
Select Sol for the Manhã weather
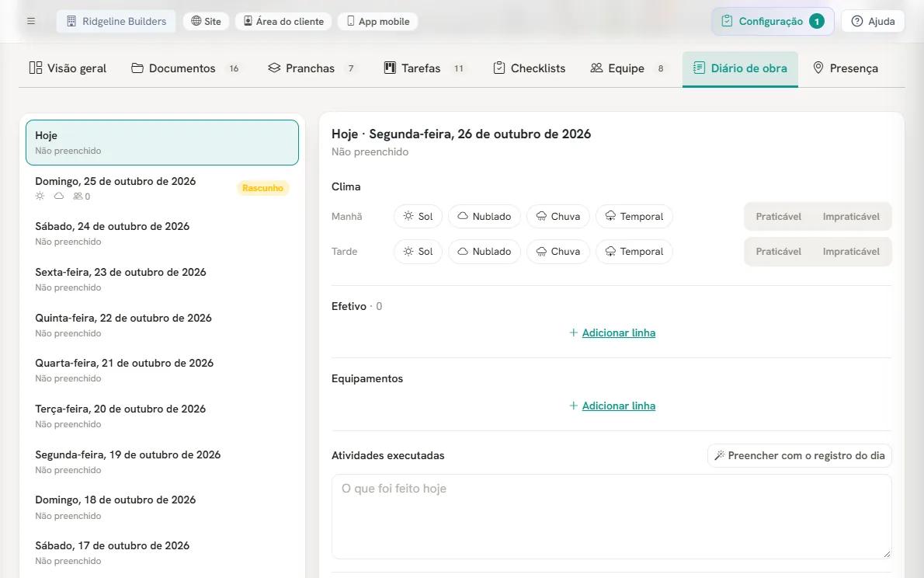point(418,217)
